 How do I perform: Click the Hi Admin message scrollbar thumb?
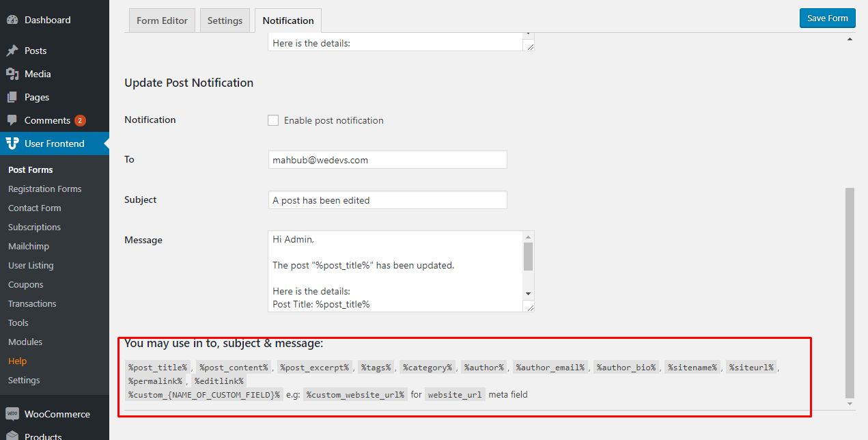[528, 256]
